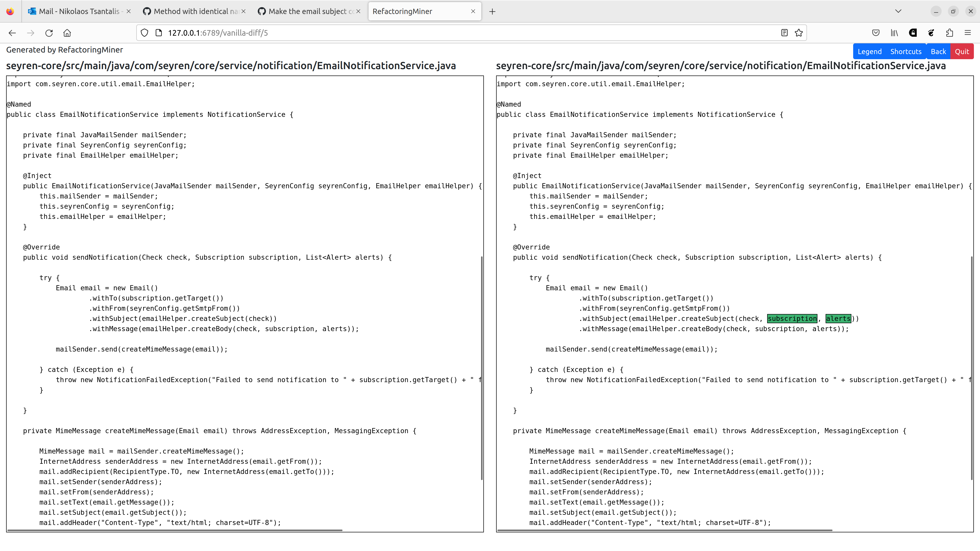Open the extensions puzzle-piece icon
This screenshot has height=551, width=980.
click(x=949, y=33)
